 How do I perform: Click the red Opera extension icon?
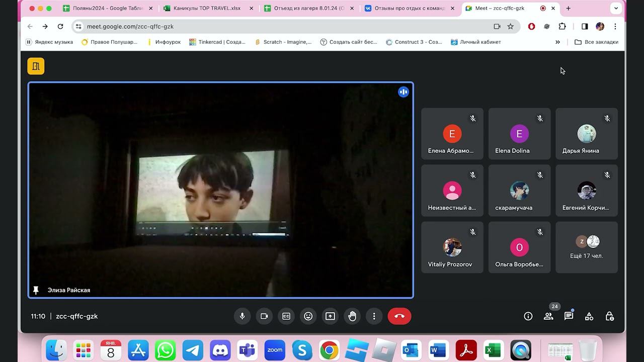tap(531, 26)
